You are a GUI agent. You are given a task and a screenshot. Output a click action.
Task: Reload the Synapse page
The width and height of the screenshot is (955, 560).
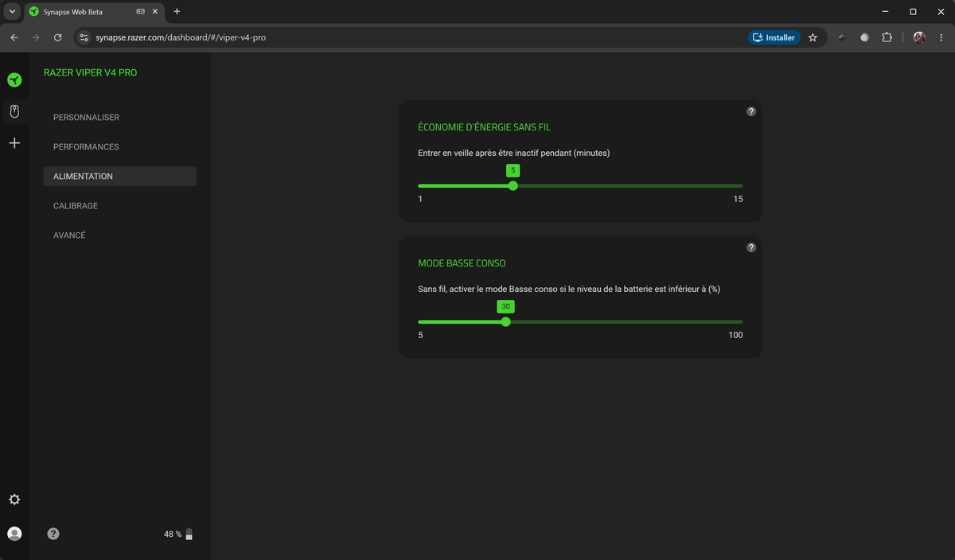58,37
